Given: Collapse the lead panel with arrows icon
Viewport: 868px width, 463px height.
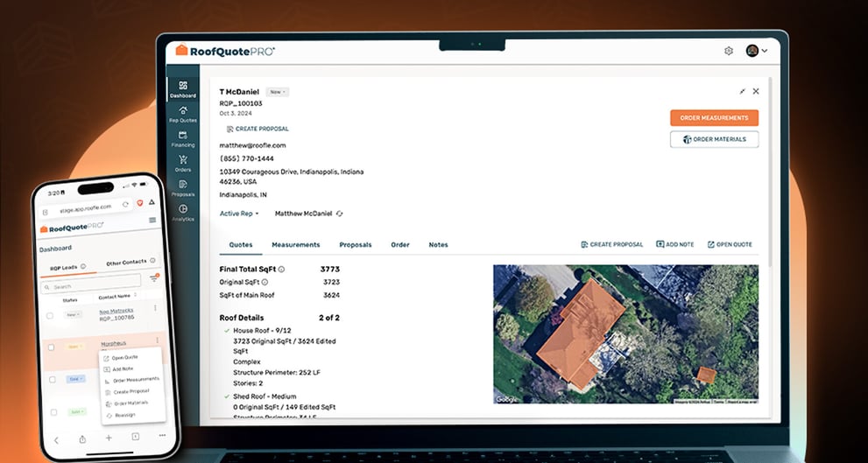Looking at the screenshot, I should point(743,91).
